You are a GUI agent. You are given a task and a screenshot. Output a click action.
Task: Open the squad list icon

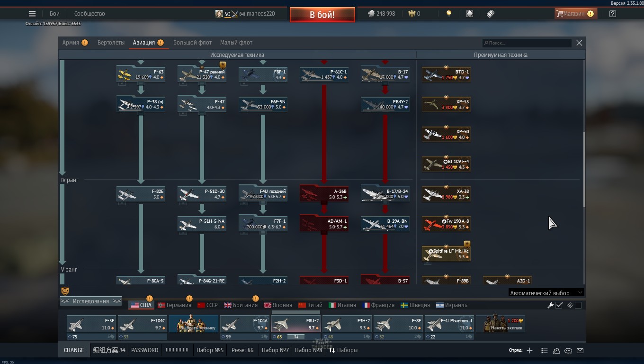(544, 351)
